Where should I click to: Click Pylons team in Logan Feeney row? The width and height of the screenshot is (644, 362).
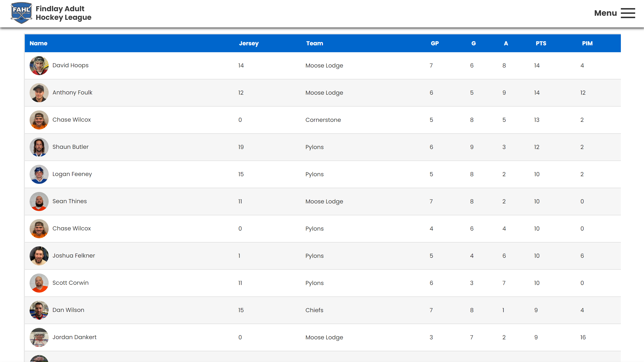point(314,174)
